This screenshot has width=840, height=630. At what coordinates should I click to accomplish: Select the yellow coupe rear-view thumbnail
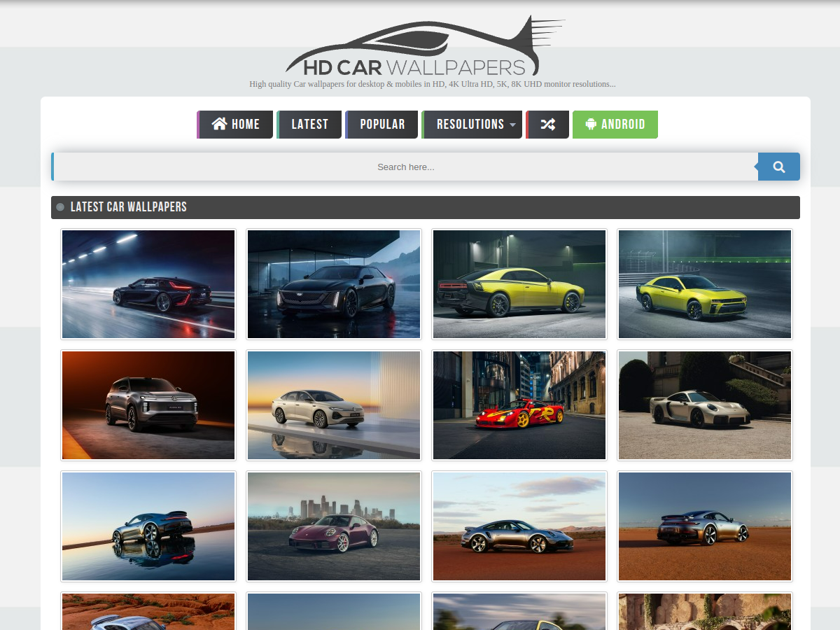519,284
